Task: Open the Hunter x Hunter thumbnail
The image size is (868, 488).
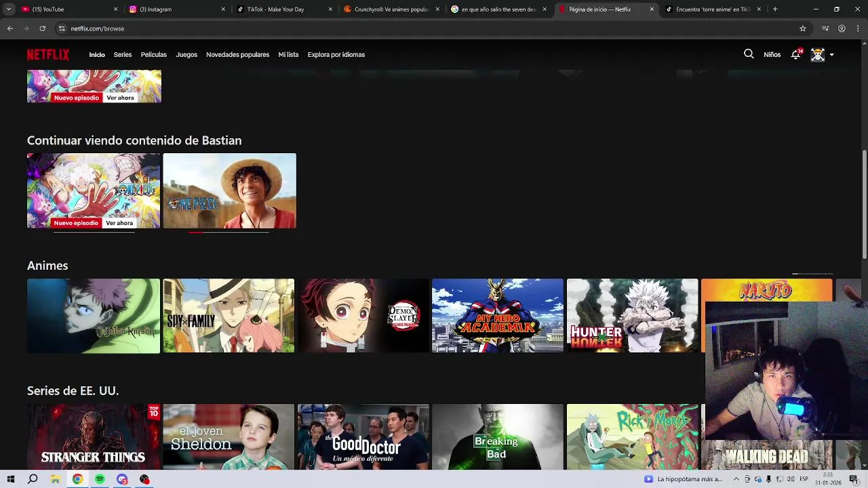Action: [633, 316]
